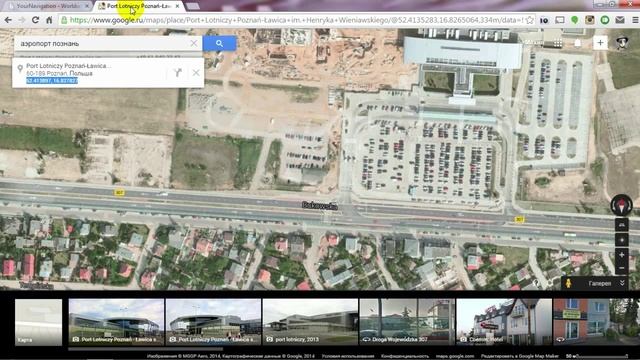Bookmark this page with the star icon
Screen dimensions: 640x360
click(530, 20)
